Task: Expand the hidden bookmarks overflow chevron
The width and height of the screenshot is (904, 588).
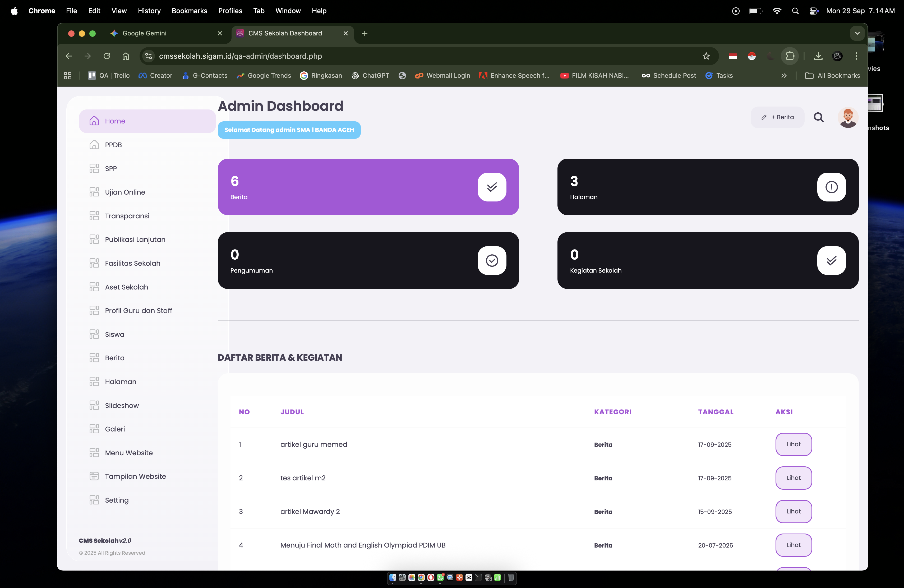Action: click(784, 76)
